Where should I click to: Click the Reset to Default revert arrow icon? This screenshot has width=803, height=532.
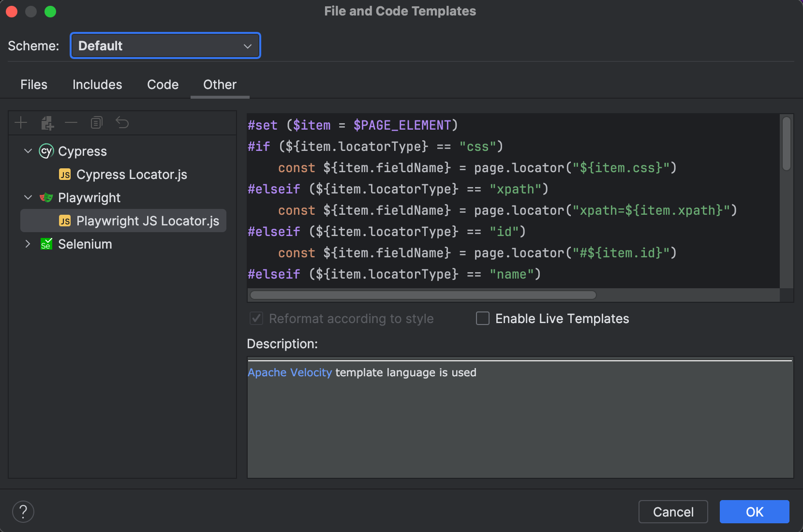pyautogui.click(x=122, y=122)
